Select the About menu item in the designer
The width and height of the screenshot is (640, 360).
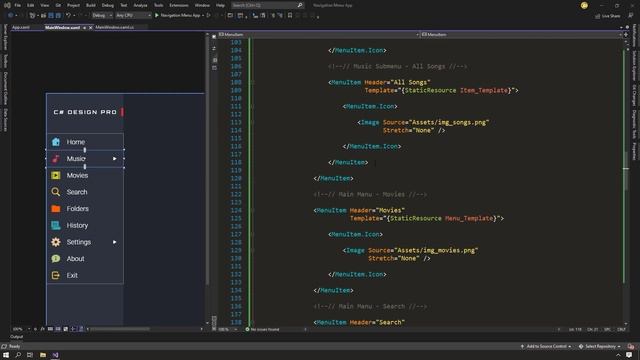coord(85,259)
